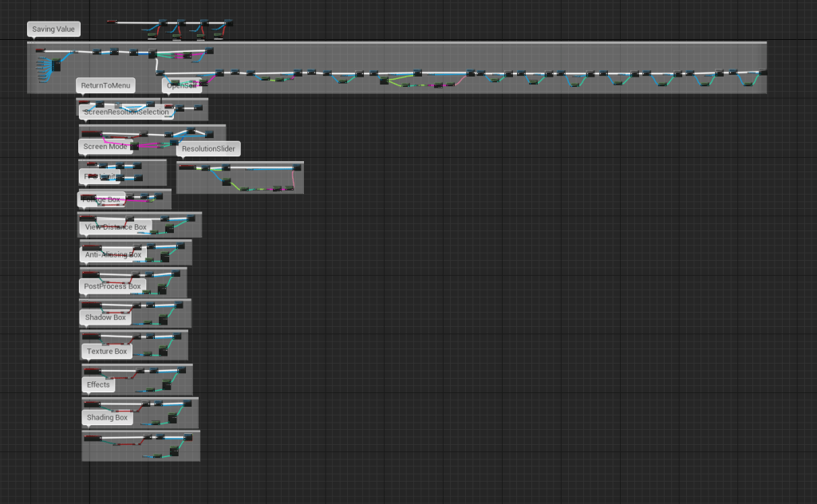
Task: Select the Texture Box comment bubble
Action: point(106,351)
